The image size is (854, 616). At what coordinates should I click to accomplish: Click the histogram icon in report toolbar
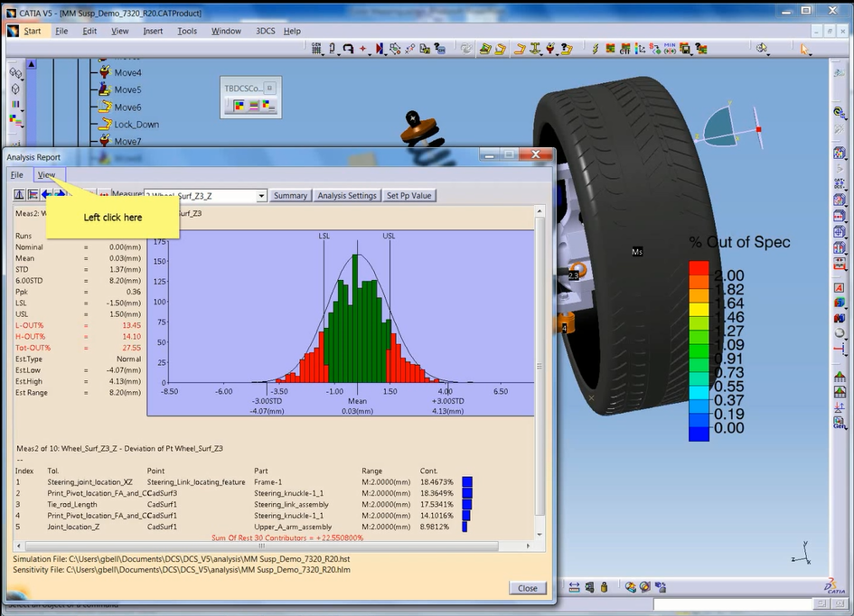click(19, 194)
